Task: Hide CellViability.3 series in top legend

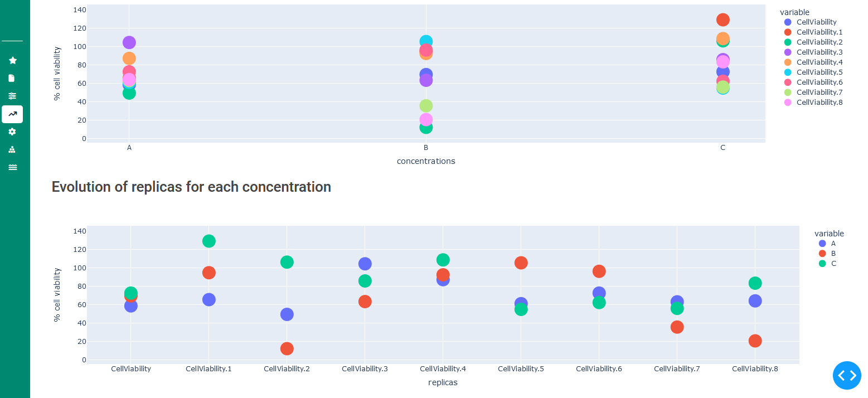Action: pyautogui.click(x=819, y=52)
